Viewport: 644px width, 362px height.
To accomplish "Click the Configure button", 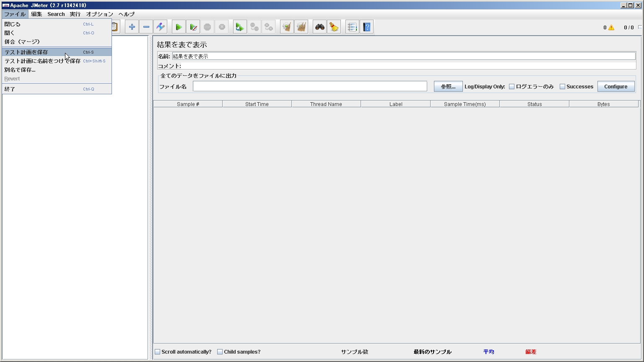I will [616, 87].
